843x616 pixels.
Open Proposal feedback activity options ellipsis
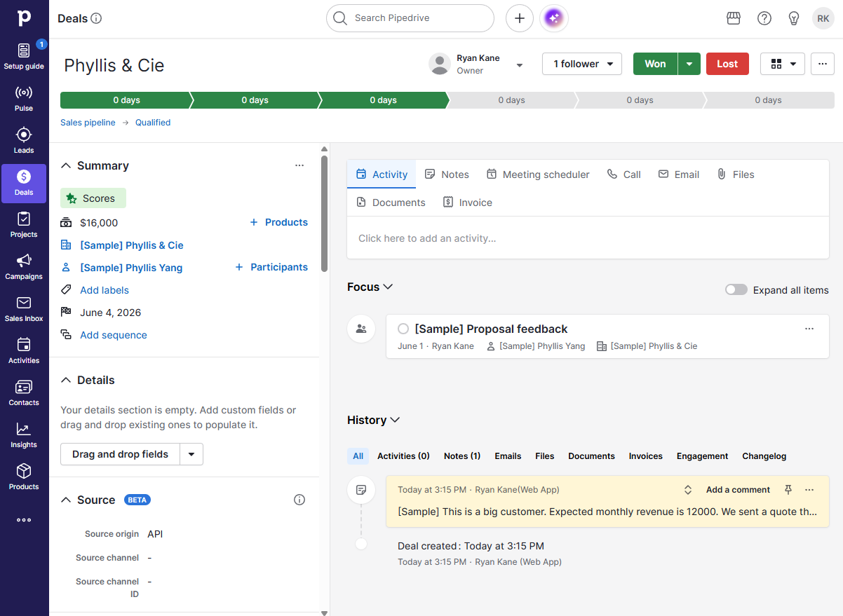point(809,329)
